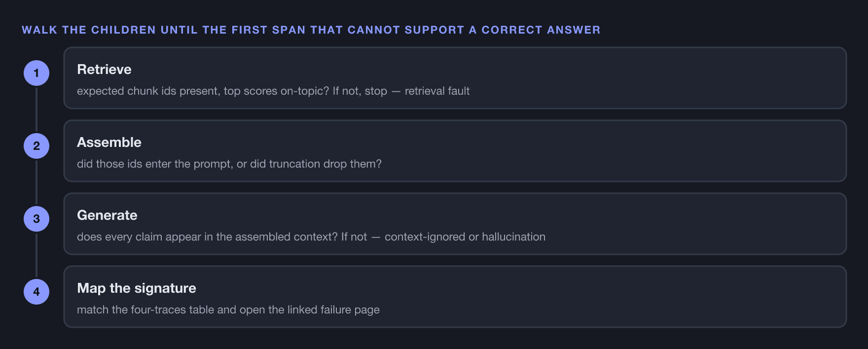This screenshot has width=868, height=349.
Task: Click the Retrieve heading
Action: pyautogui.click(x=104, y=69)
